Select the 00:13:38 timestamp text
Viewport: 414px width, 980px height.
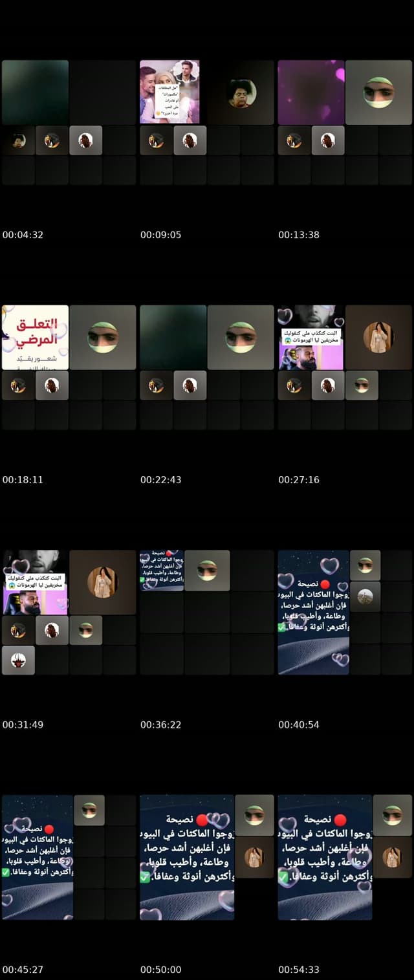(299, 235)
